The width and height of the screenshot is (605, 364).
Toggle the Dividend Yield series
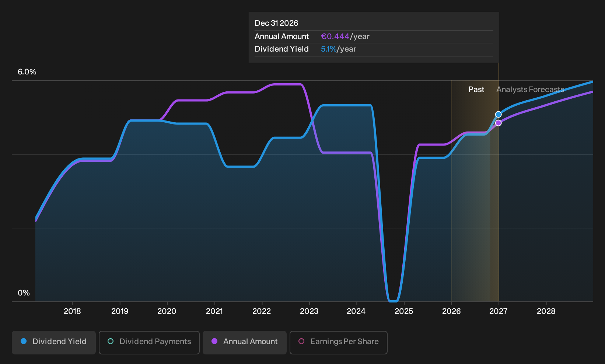coord(54,343)
